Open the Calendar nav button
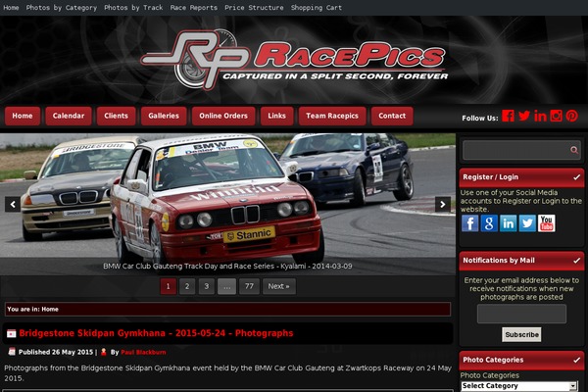 [x=69, y=116]
